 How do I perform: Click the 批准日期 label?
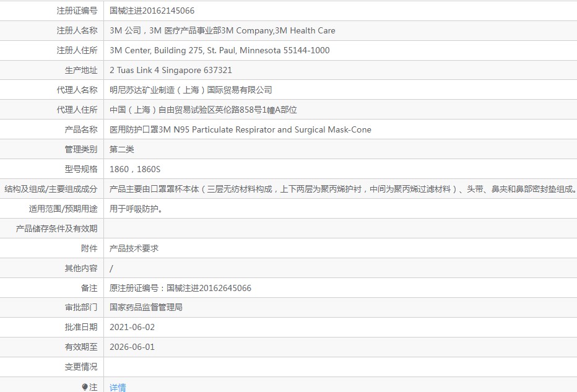click(x=81, y=327)
